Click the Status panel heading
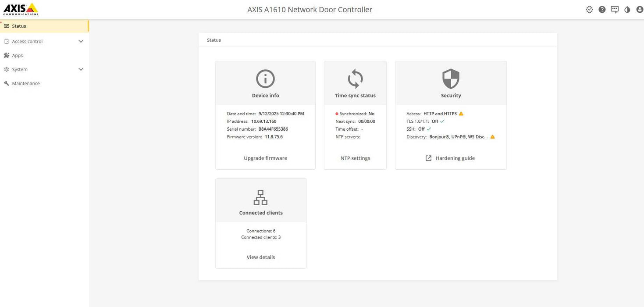Screen dimensions: 644x307 (214, 40)
